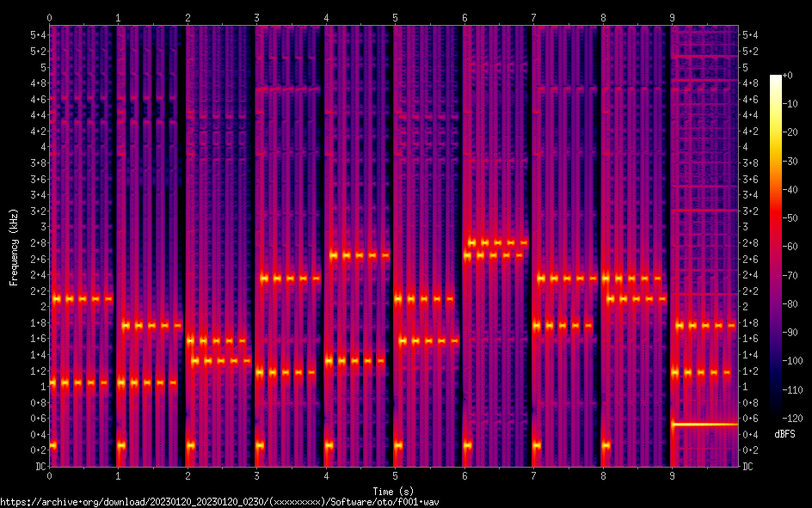Click the DC label on the left frequency axis
812x508 pixels.
click(x=38, y=467)
